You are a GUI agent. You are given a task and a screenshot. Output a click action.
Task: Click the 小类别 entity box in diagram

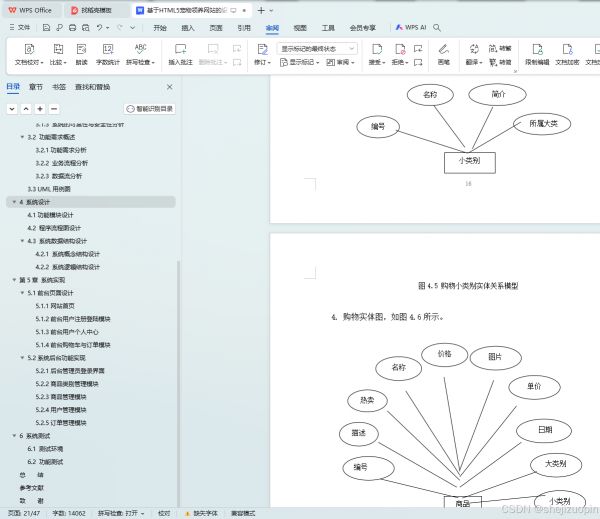470,163
